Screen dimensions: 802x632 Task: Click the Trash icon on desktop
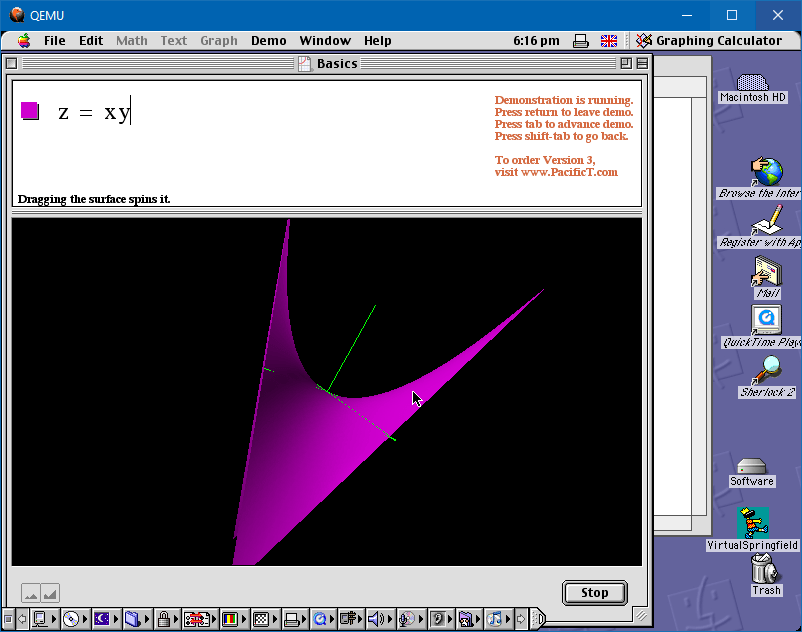tap(766, 571)
